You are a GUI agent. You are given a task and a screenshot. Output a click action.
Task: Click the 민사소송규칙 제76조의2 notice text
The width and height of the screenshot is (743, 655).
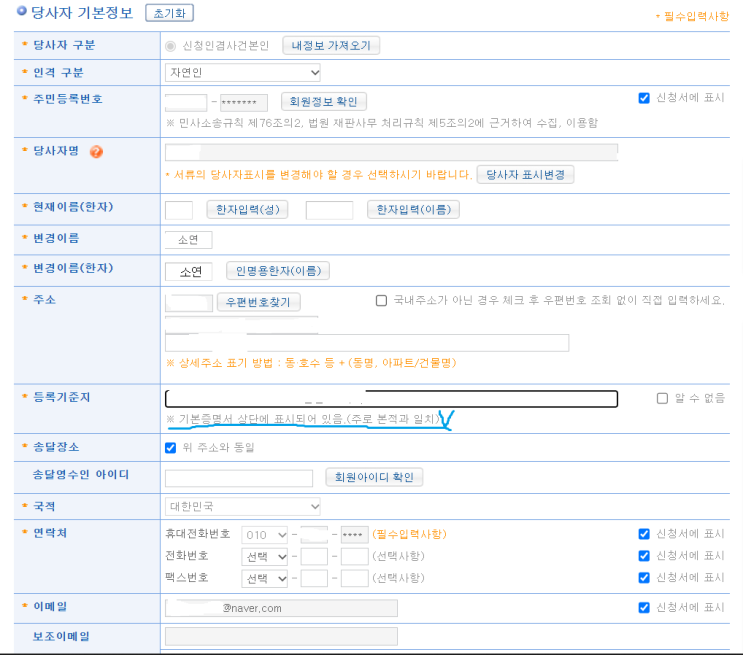[x=382, y=123]
